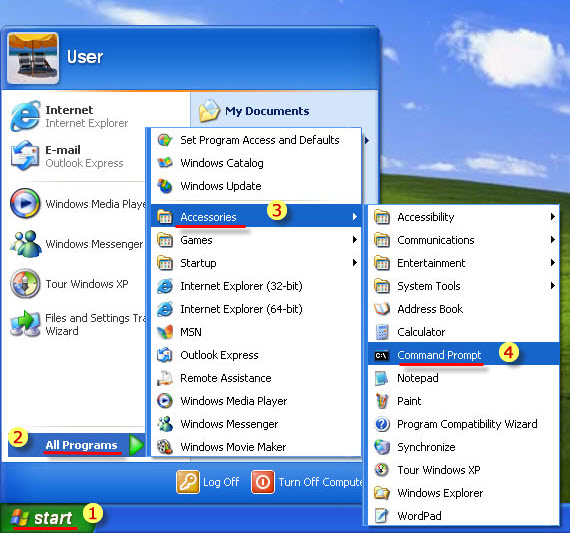
Task: Open the Accessibility folder entry
Action: (x=463, y=217)
